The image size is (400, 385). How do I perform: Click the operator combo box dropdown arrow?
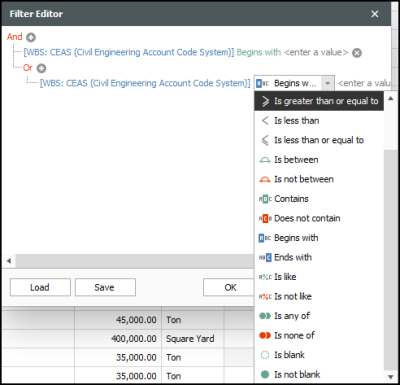pos(328,83)
